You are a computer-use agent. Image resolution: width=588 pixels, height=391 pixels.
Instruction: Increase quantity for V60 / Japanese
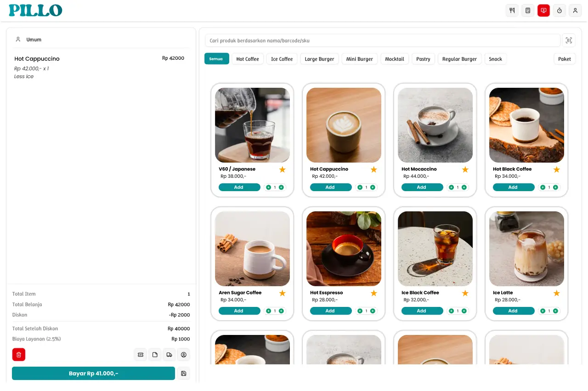pyautogui.click(x=281, y=187)
